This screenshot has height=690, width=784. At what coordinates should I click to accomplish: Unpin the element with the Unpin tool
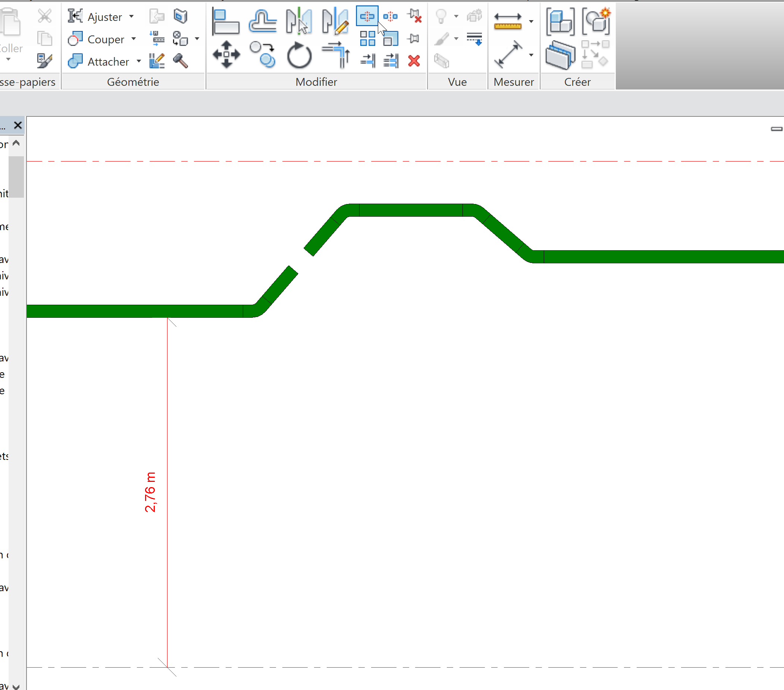coord(414,16)
